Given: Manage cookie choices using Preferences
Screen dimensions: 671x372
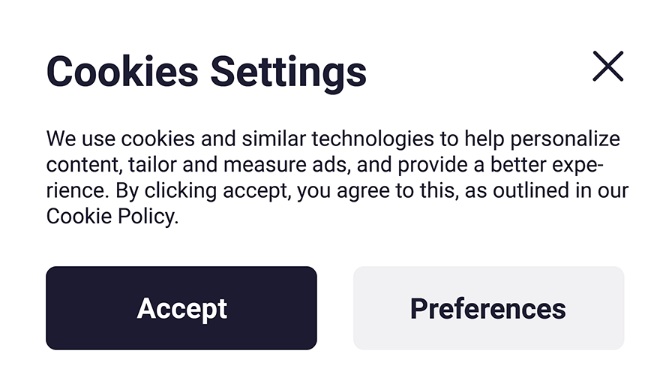Looking at the screenshot, I should click(488, 308).
